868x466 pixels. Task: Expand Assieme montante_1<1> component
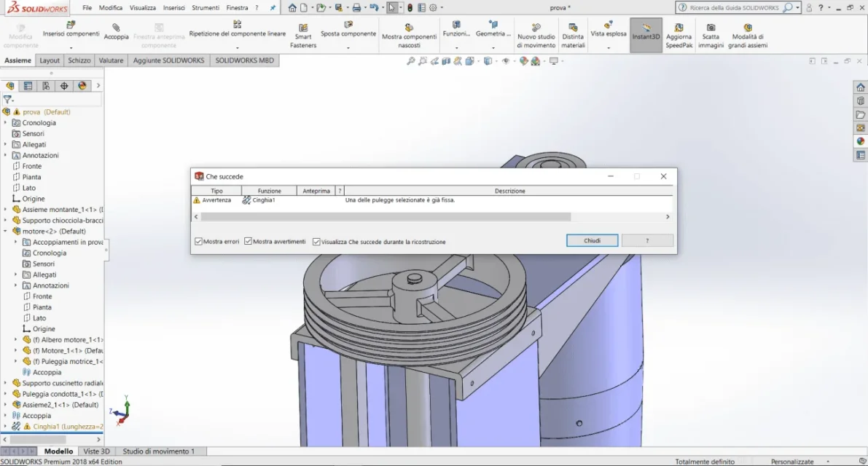tap(6, 210)
